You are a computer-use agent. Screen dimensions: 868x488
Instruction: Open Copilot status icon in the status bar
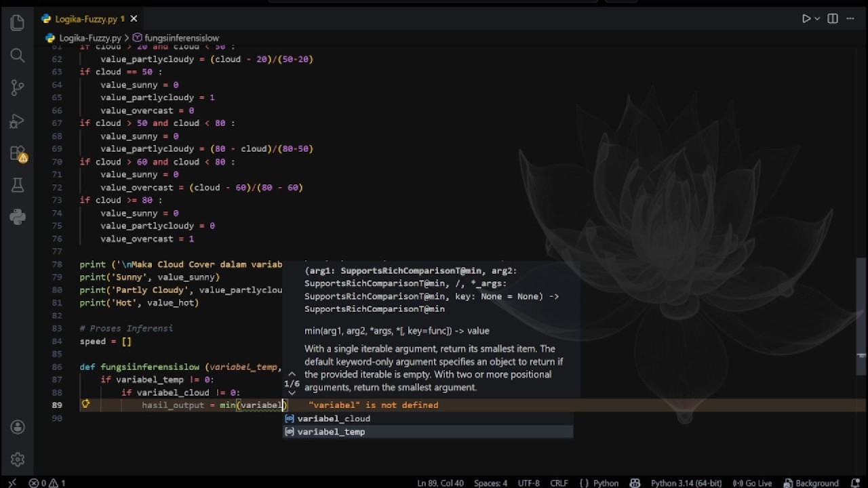pyautogui.click(x=635, y=483)
